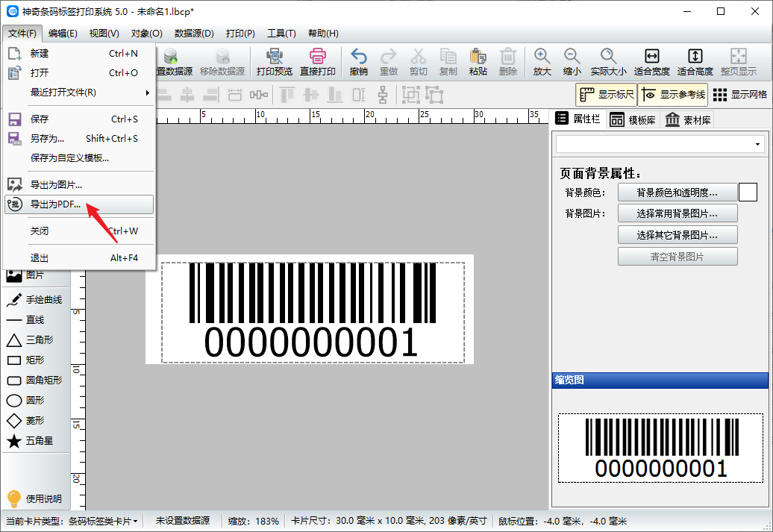The image size is (773, 532).
Task: Select the rounded rectangle (圆角矩形) tool
Action: [x=34, y=380]
